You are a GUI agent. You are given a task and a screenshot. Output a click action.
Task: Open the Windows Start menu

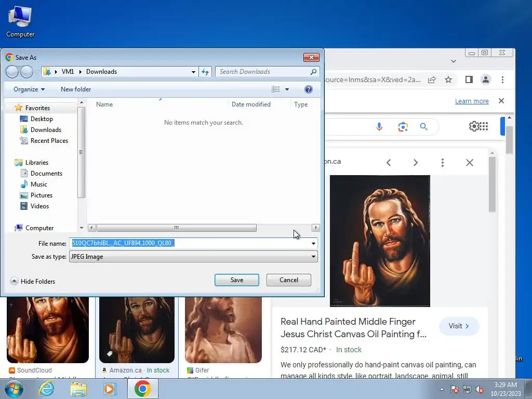pyautogui.click(x=14, y=389)
